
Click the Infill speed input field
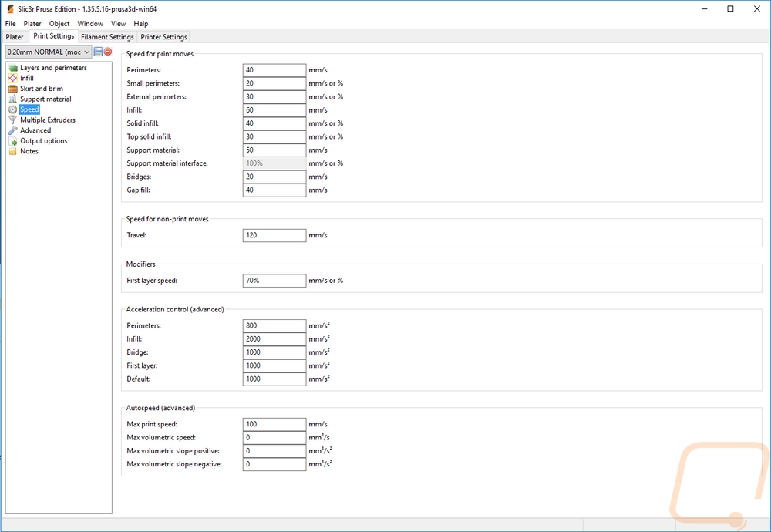click(x=274, y=110)
